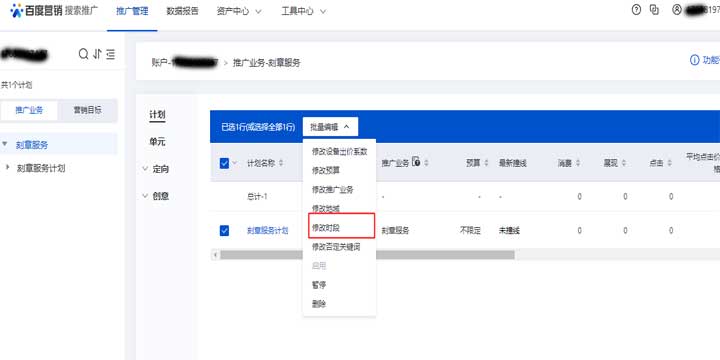Click the 已选1行(或选择全部1行) text
The width and height of the screenshot is (720, 360).
[x=258, y=128]
